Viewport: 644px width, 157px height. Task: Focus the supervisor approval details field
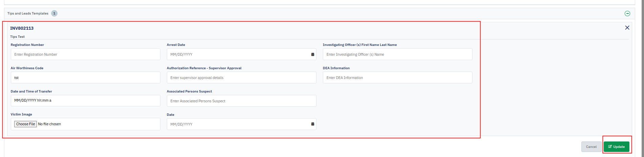[241, 78]
